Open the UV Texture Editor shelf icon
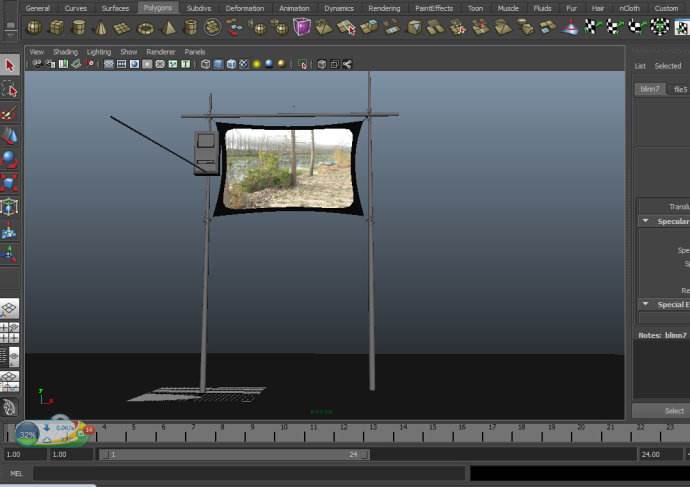The height and width of the screenshot is (487, 690). 682,27
